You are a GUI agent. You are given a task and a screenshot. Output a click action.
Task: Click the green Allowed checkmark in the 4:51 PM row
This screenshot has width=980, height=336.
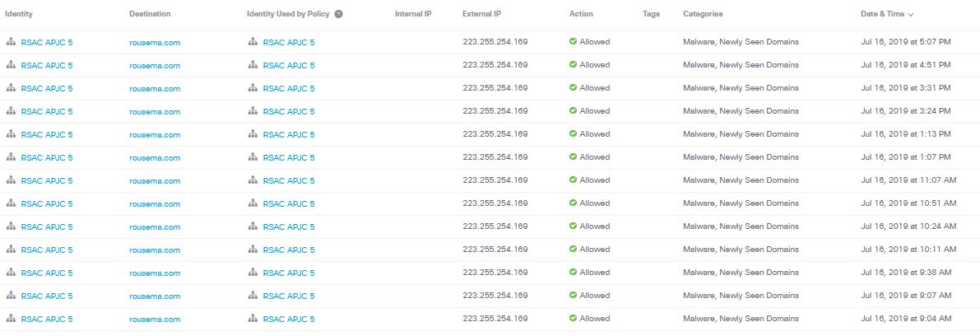coord(574,64)
